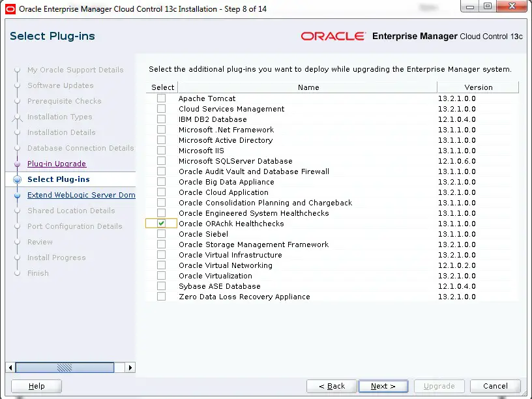The height and width of the screenshot is (399, 532).
Task: Check Microsoft .Net Framework plug-in box
Action: tap(161, 130)
